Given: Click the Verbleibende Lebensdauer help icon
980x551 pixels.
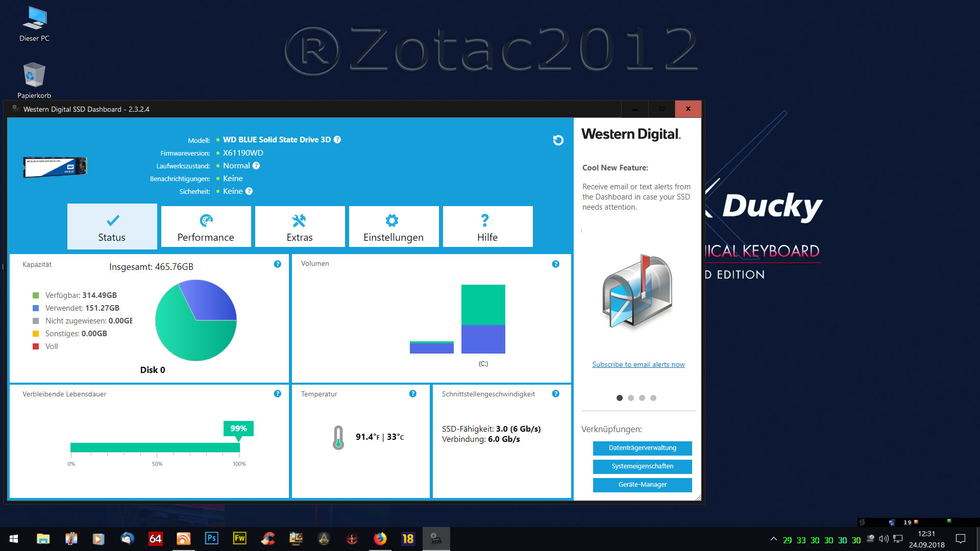Looking at the screenshot, I should point(277,394).
